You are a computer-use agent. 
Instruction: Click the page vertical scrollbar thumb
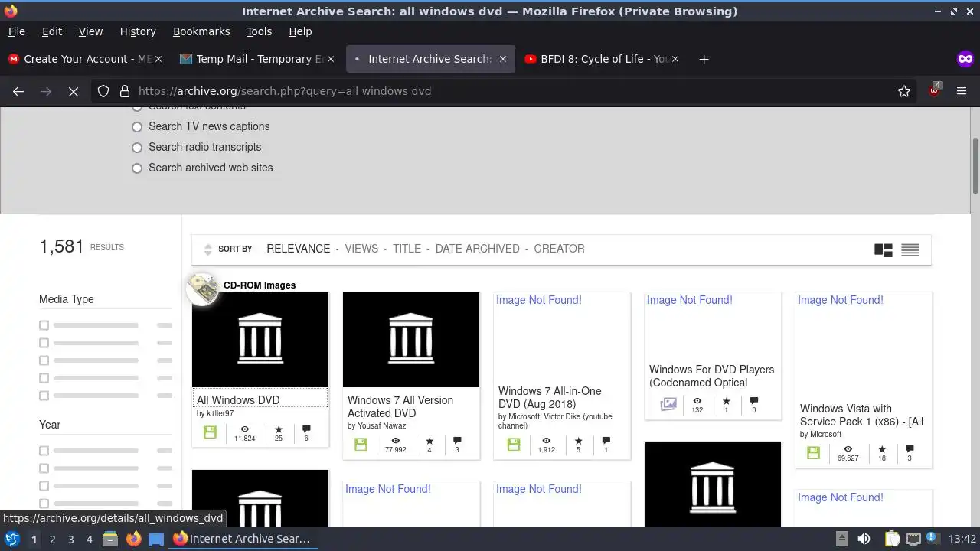pyautogui.click(x=975, y=166)
